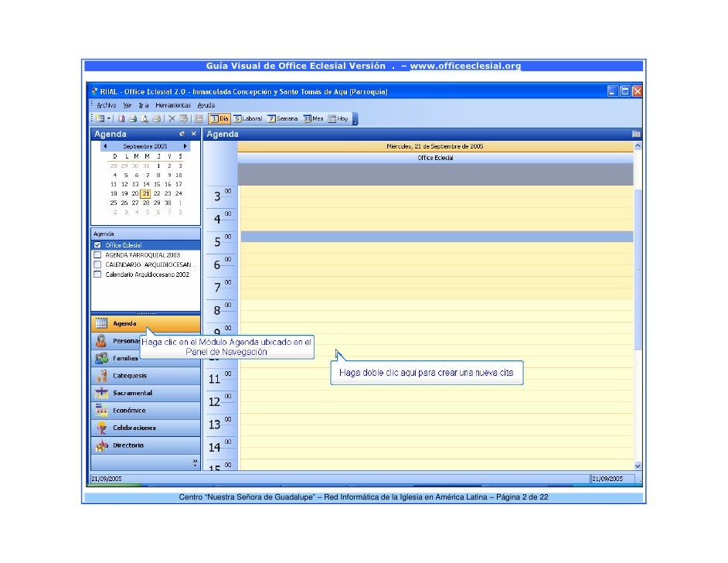Click the print preview magnifier icon

point(145,118)
